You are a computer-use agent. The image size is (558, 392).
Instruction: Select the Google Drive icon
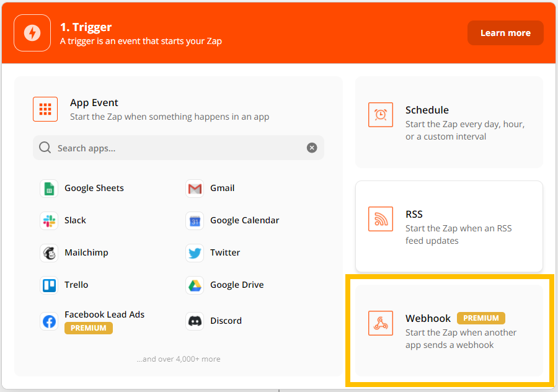195,285
